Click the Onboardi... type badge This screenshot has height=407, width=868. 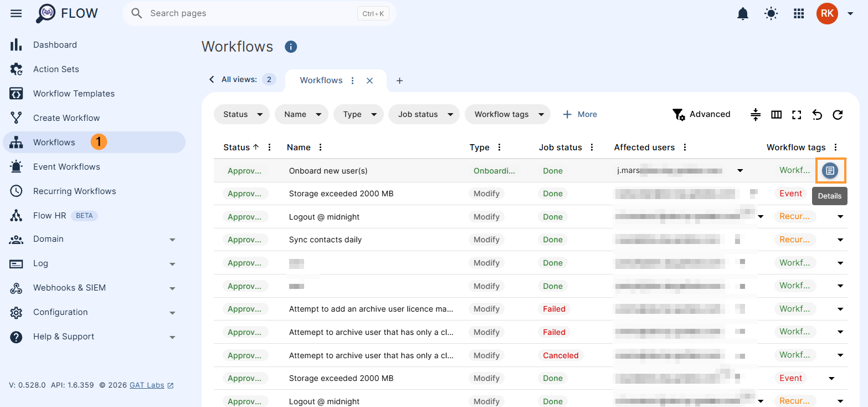pyautogui.click(x=494, y=171)
